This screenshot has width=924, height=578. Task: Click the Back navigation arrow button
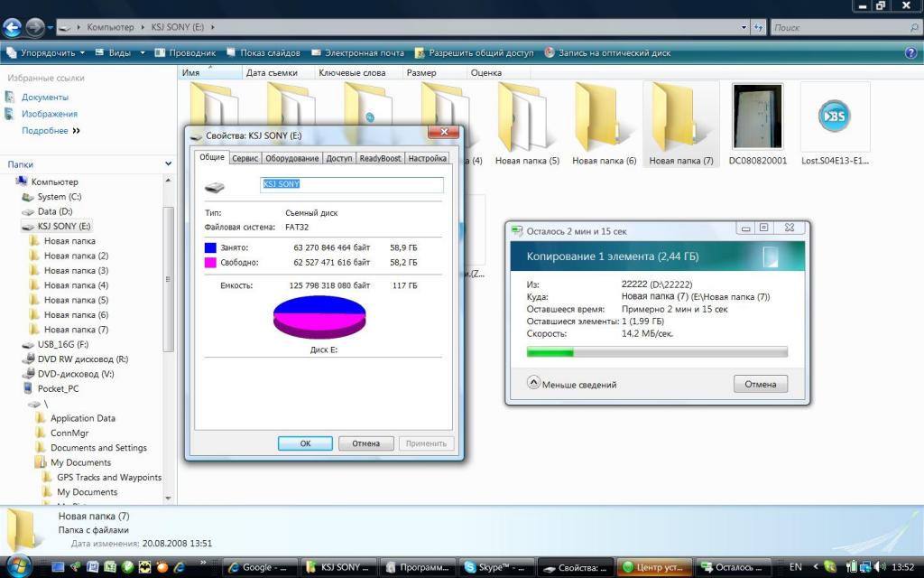tap(12, 27)
